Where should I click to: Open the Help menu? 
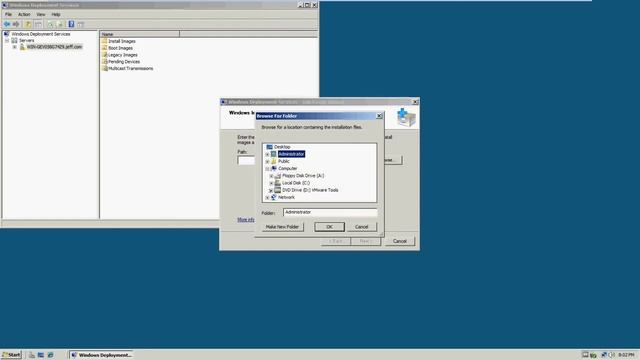pyautogui.click(x=56, y=14)
